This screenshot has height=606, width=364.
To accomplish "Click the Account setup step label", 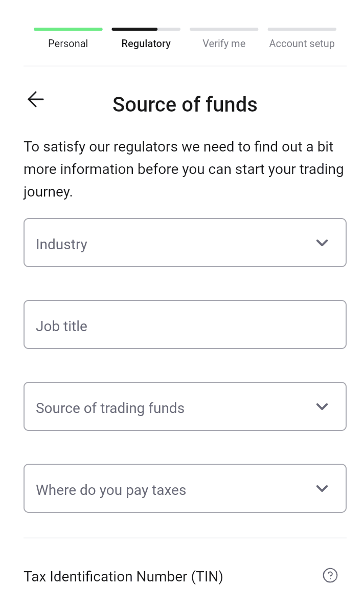I will pos(302,44).
